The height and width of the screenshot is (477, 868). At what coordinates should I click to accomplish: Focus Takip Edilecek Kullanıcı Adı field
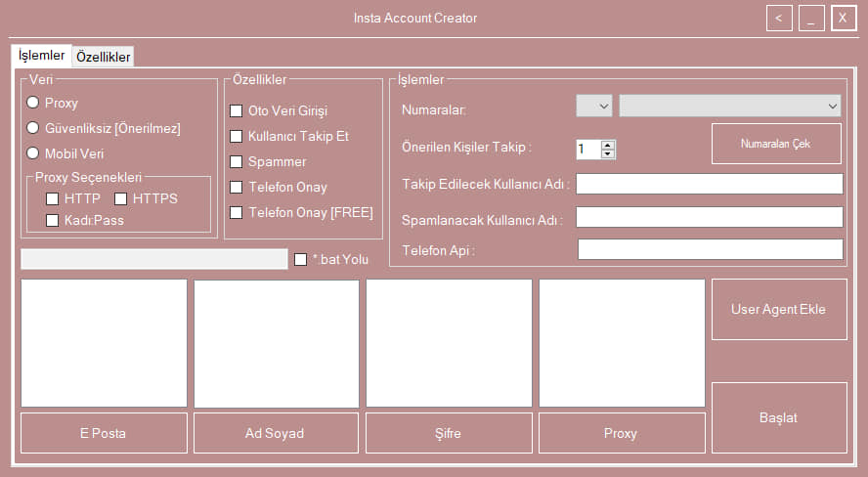coord(710,184)
